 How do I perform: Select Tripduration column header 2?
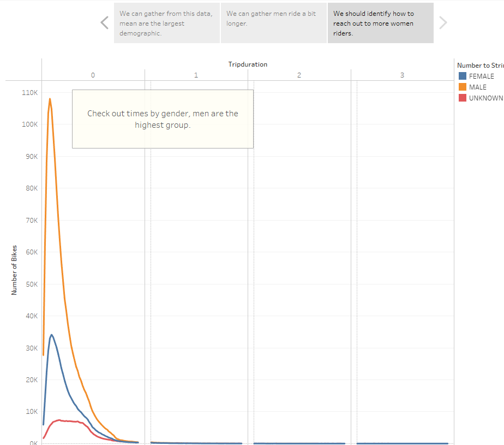(x=299, y=75)
